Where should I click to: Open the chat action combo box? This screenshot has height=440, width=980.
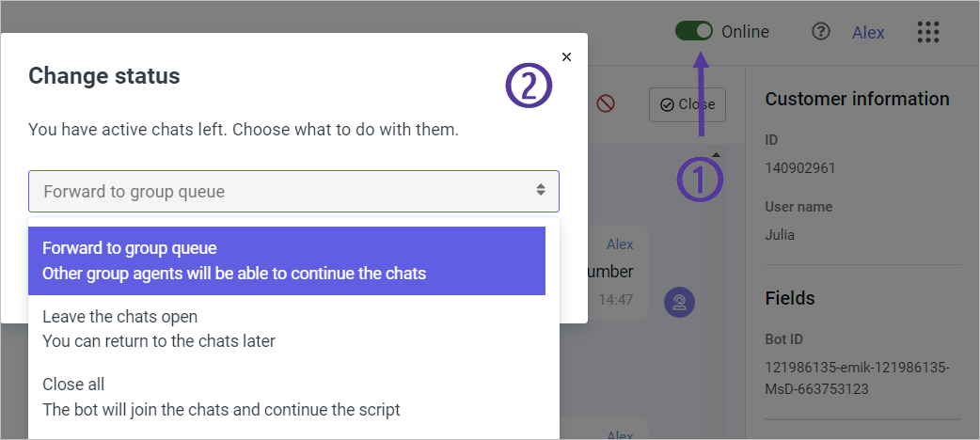[293, 191]
